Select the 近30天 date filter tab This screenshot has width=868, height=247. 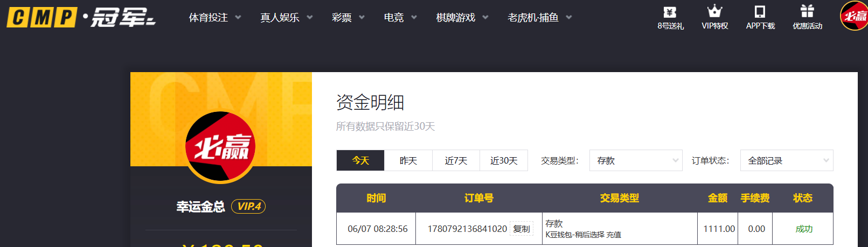tap(504, 160)
